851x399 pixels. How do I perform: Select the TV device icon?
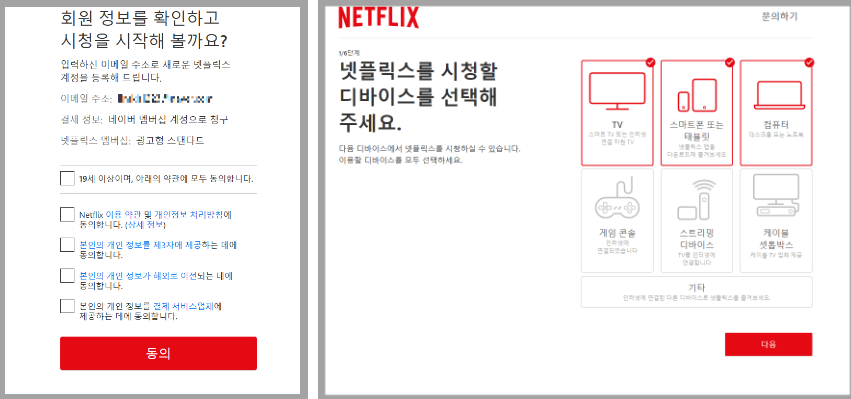tap(617, 92)
